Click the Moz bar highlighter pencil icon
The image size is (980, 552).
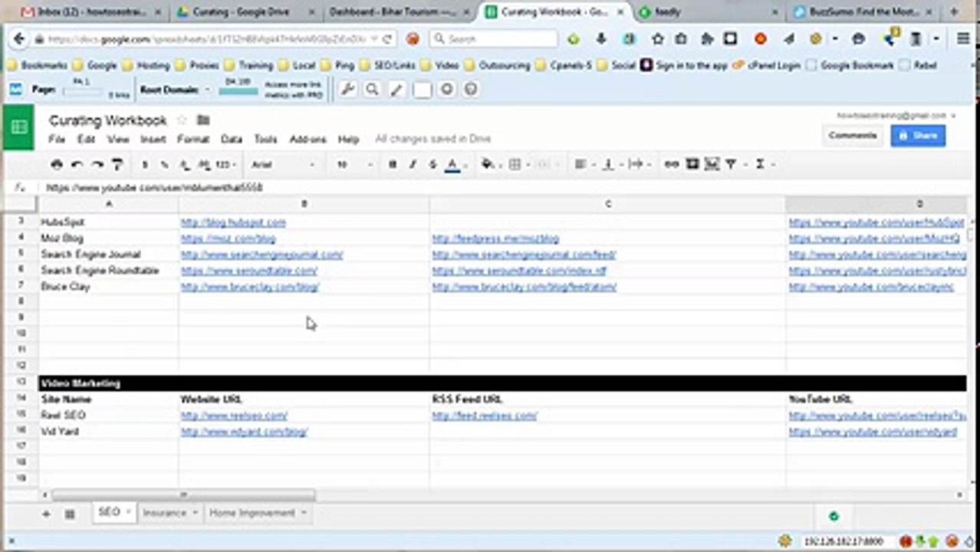(x=396, y=90)
